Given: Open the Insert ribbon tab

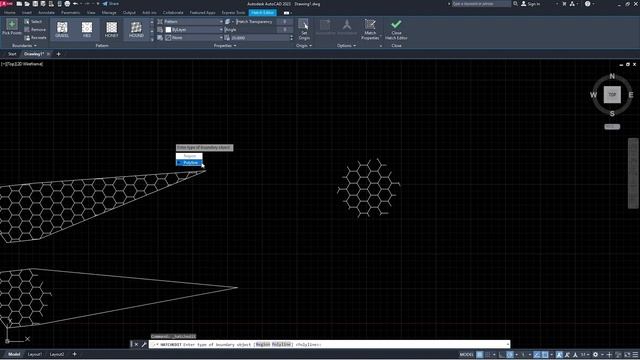Looking at the screenshot, I should 27,13.
